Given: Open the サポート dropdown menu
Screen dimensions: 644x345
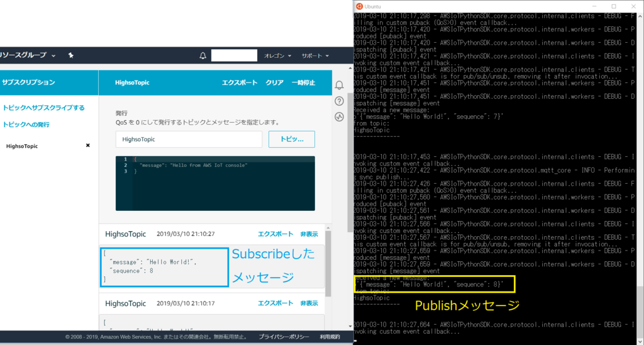Looking at the screenshot, I should pos(315,55).
